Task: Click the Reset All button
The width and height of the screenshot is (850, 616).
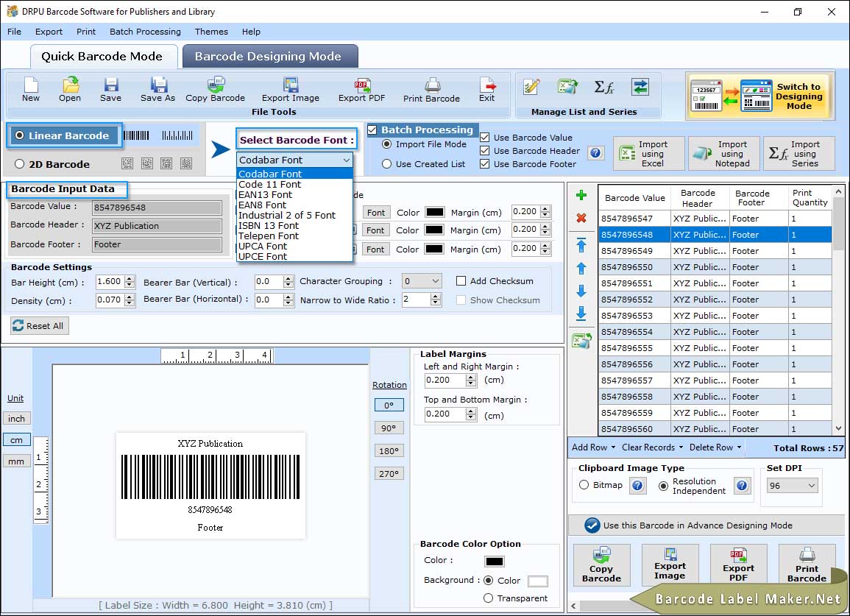Action: [x=40, y=326]
